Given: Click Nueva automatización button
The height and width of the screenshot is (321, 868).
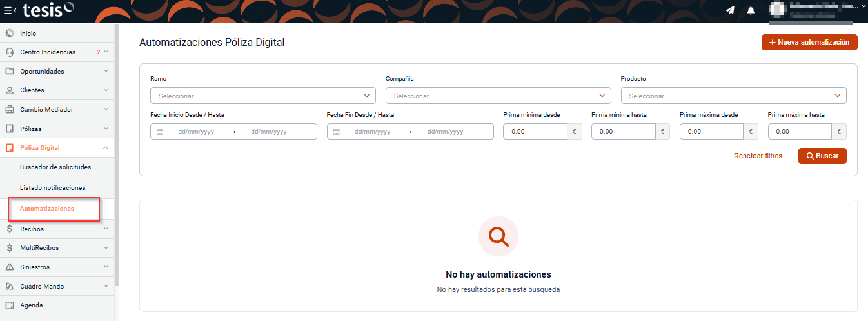Looking at the screenshot, I should [x=809, y=42].
